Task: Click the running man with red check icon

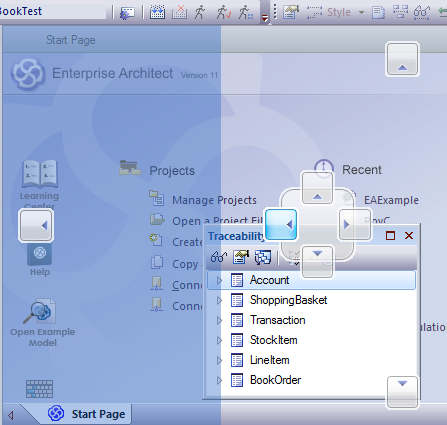Action: click(223, 12)
